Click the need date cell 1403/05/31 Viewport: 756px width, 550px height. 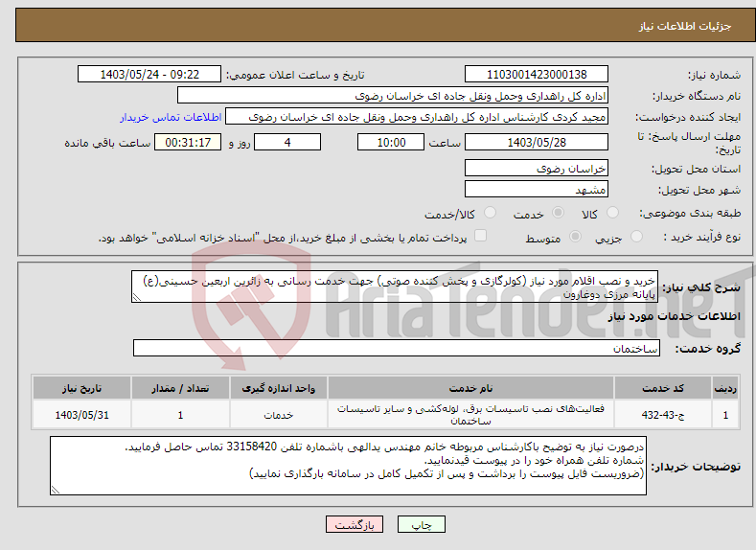point(81,415)
